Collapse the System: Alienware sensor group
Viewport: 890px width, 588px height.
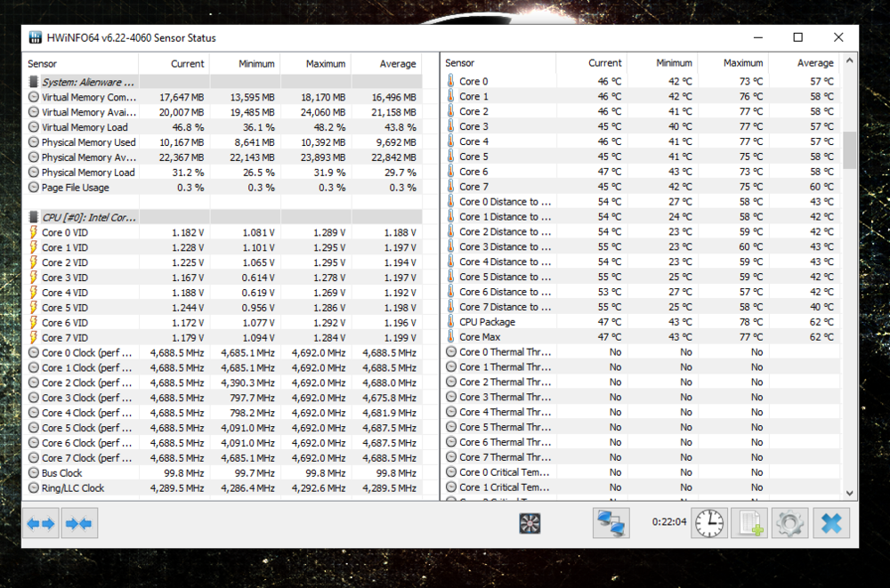pos(34,83)
